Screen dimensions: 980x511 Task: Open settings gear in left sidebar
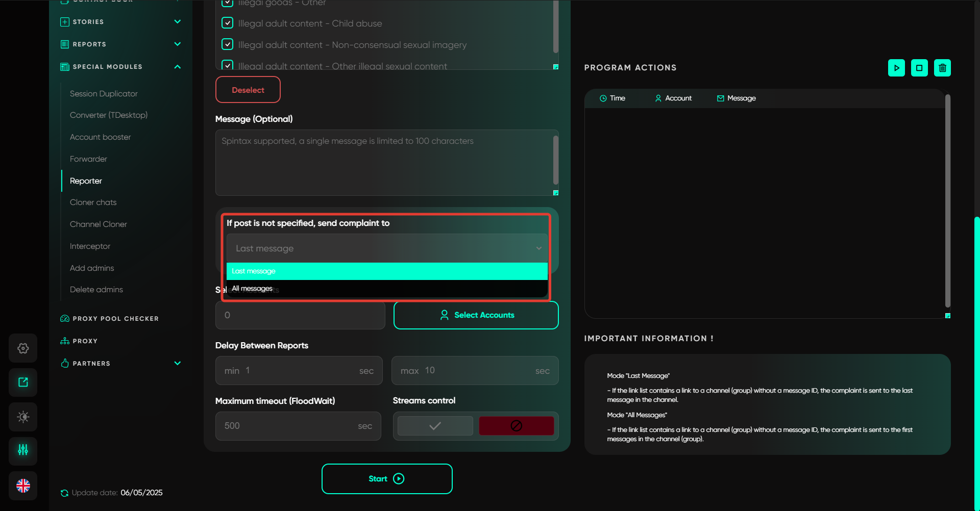23,348
